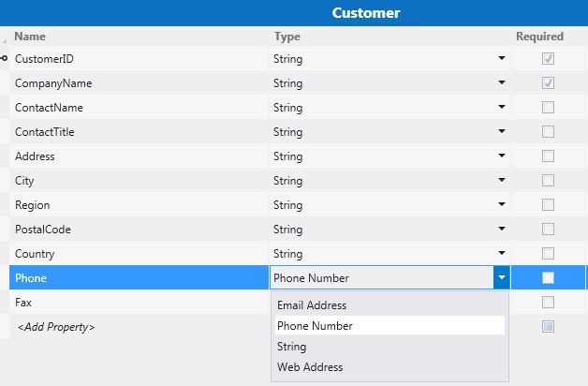
Task: Click the sort arrow icon in the header corner
Action: (5, 39)
